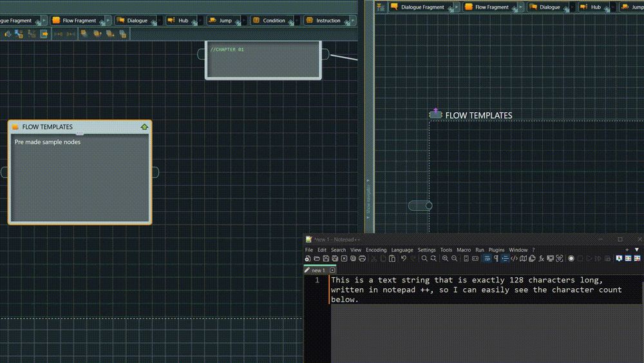Click the Synchronize horizontal scrolling icon

pos(475,259)
